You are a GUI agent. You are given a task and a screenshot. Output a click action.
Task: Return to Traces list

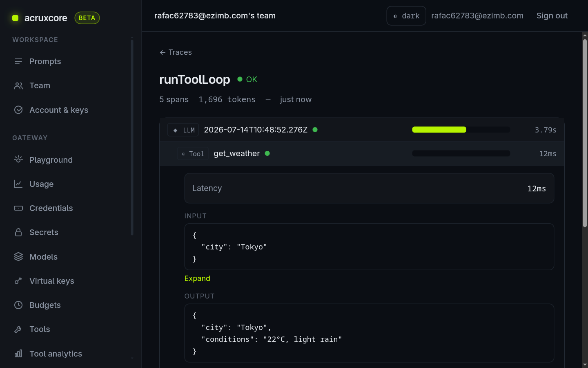pyautogui.click(x=176, y=52)
